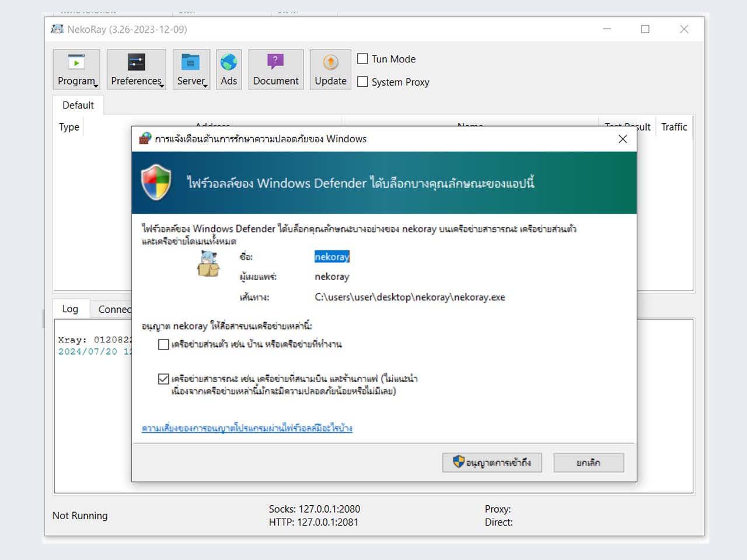
Task: Click the cancel button in firewall dialog
Action: [588, 463]
